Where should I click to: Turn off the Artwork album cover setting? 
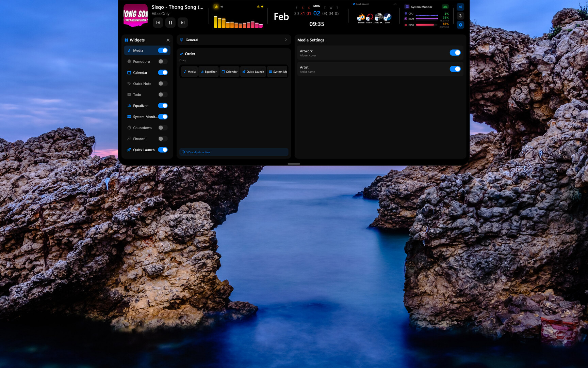click(455, 52)
